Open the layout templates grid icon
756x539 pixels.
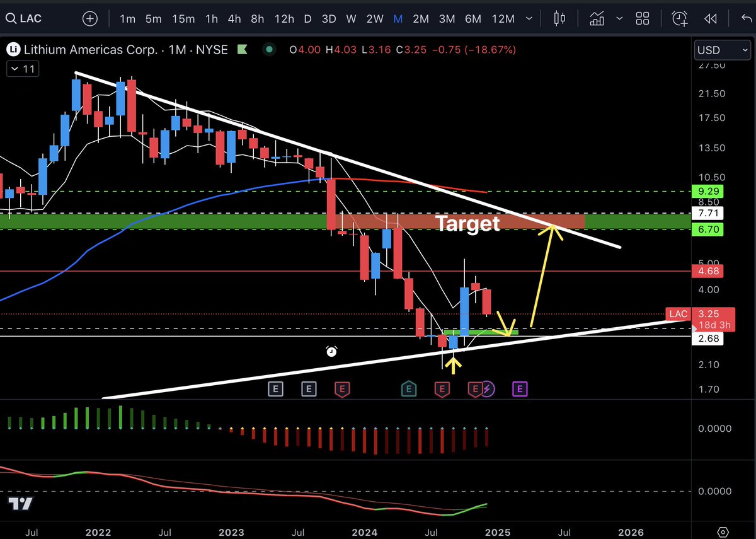click(x=642, y=18)
